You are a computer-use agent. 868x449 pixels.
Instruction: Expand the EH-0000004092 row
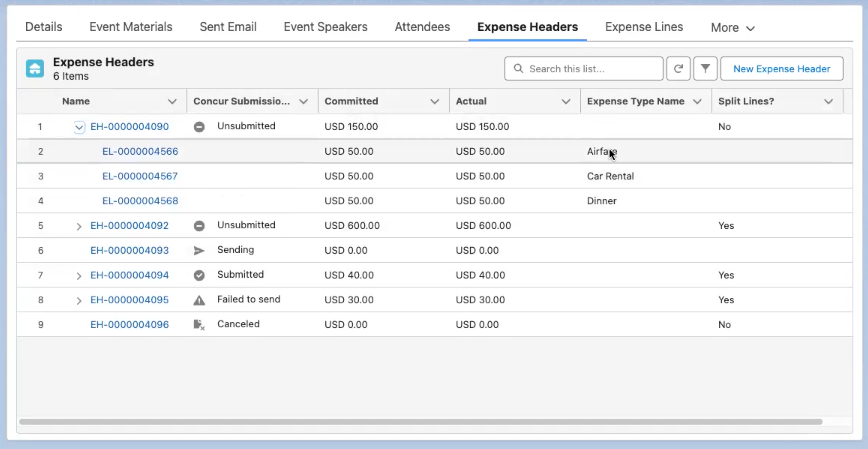coord(79,226)
